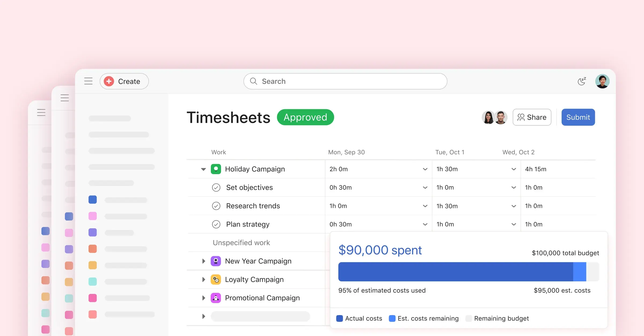The height and width of the screenshot is (336, 644).
Task: Mark Set objectives as complete
Action: point(216,187)
